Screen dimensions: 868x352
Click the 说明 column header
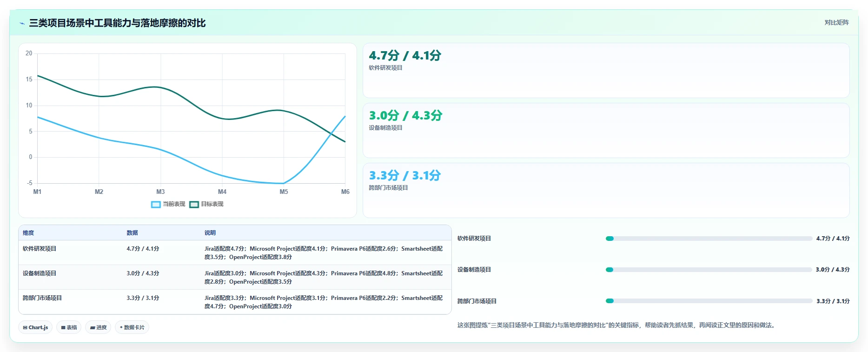point(210,233)
